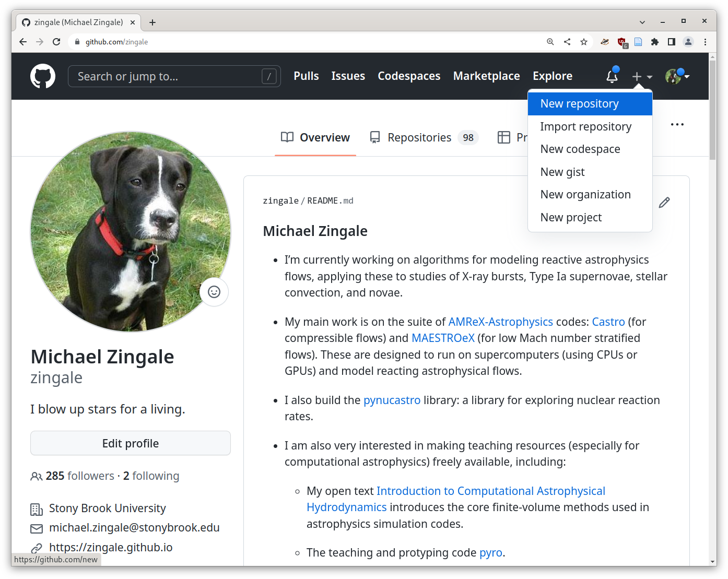Click the first extension icon after the star
The image size is (728, 579).
(x=605, y=42)
